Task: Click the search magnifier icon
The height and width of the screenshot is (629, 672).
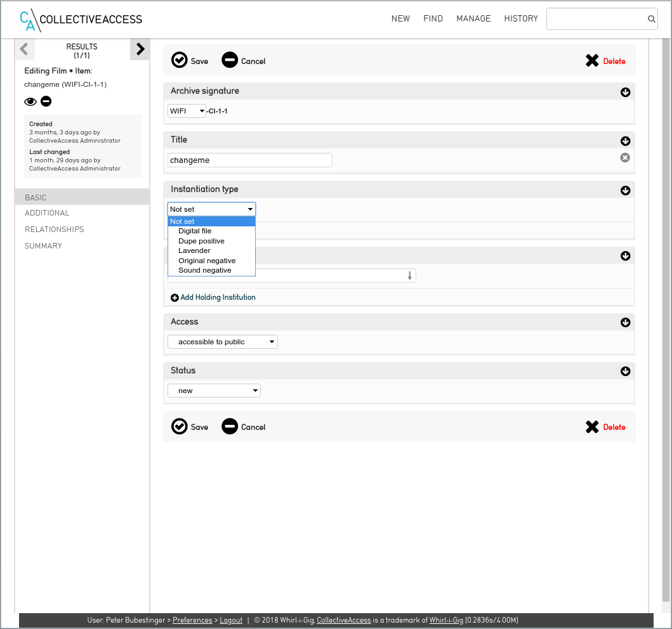Action: coord(651,19)
